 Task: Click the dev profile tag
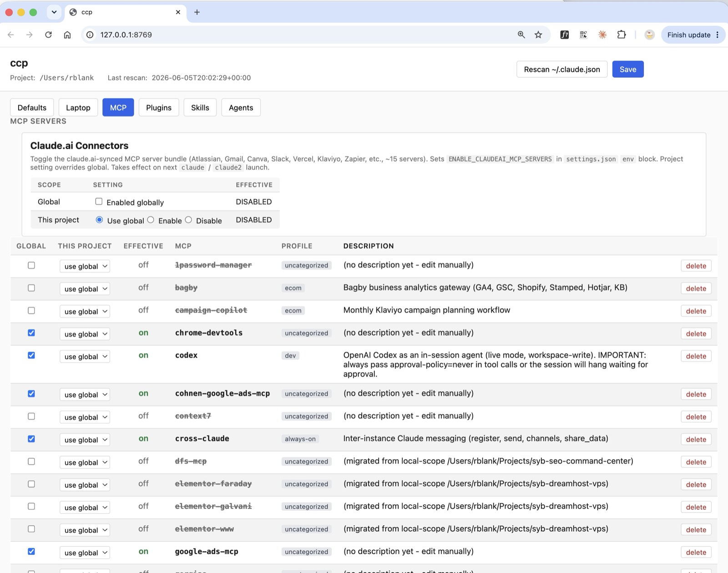coord(290,355)
